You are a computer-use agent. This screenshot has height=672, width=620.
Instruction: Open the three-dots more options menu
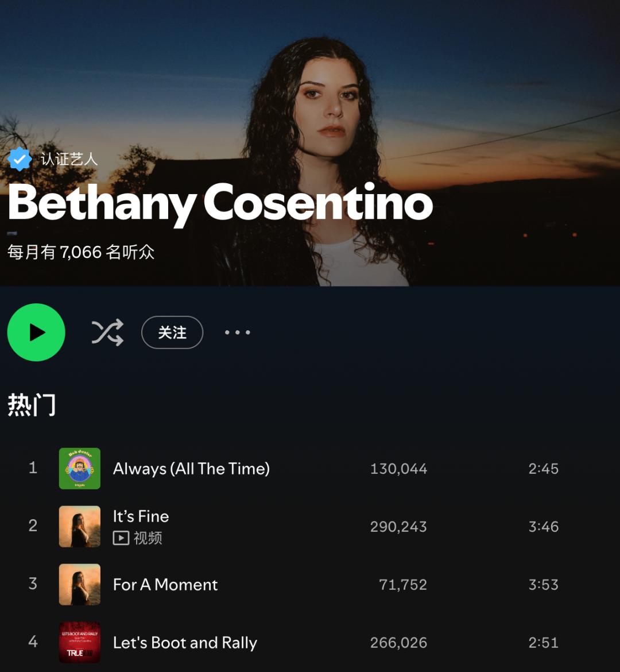pos(238,332)
